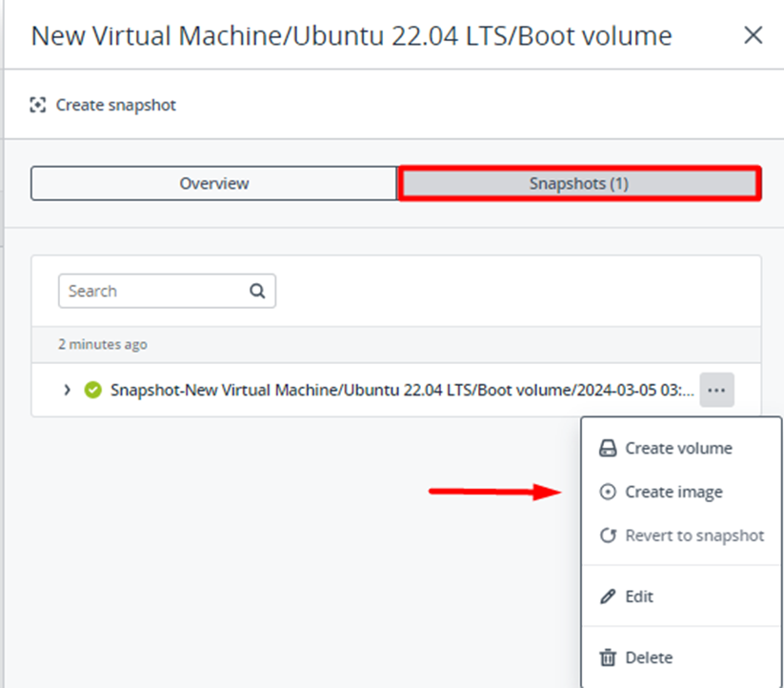Click the Create snapshot camera icon
784x688 pixels.
pyautogui.click(x=38, y=105)
